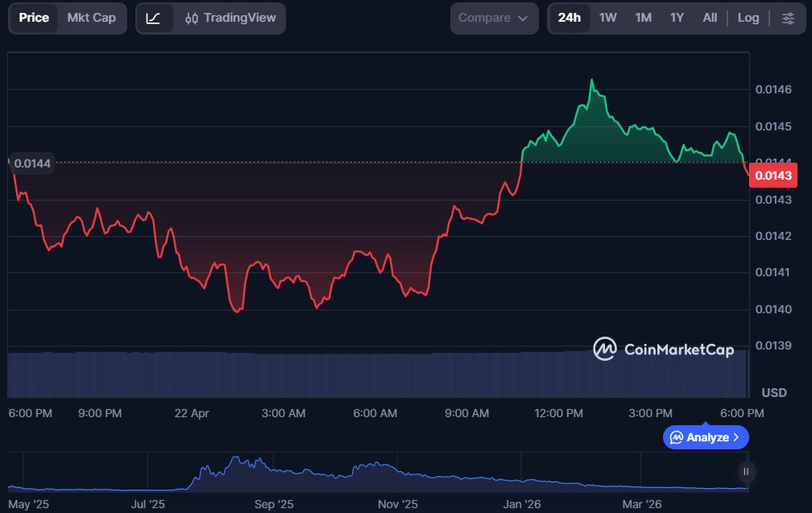
Task: Toggle the Log scale option
Action: pos(748,18)
